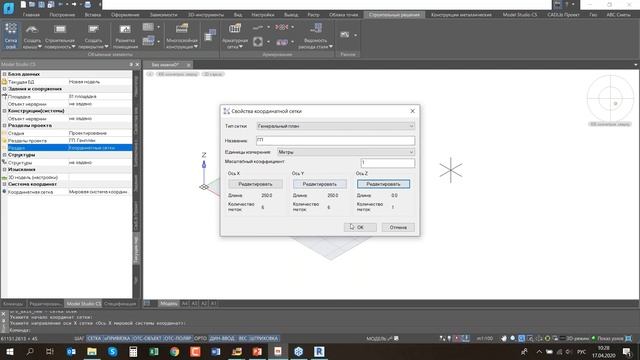
Task: Toggle ОТС-ОБЪЕКТ in status bar
Action: point(147,338)
